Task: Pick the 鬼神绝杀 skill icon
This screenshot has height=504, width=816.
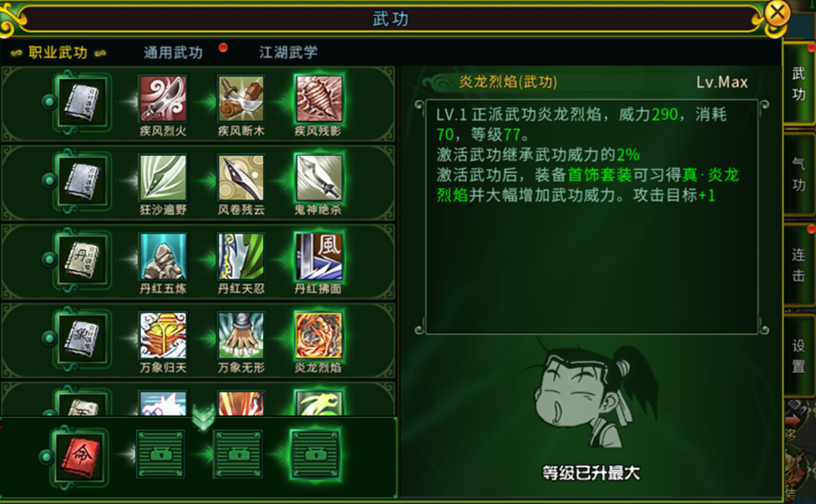Action: click(x=318, y=178)
